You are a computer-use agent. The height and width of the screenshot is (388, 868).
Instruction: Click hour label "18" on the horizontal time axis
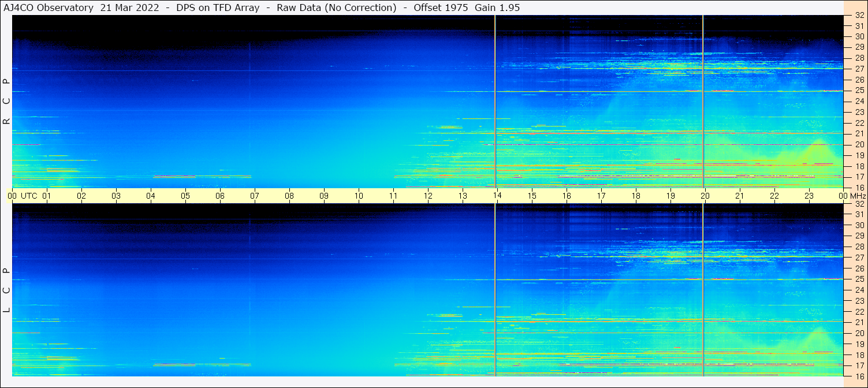click(636, 196)
